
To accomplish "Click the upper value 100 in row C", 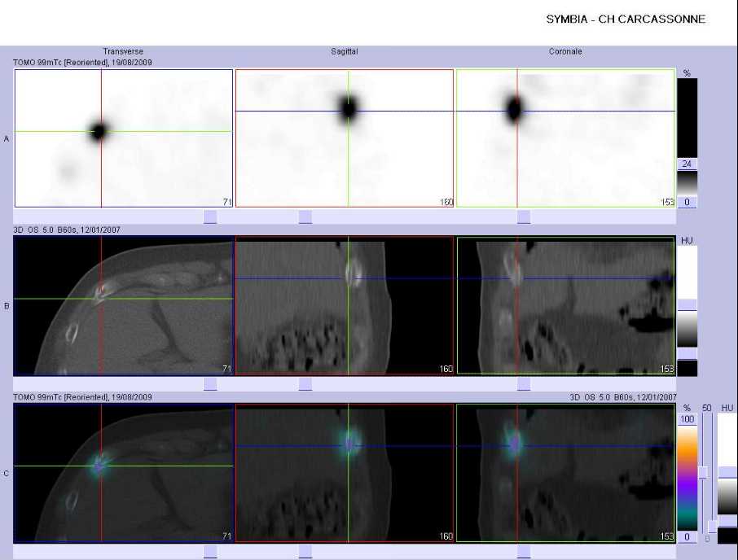I will pyautogui.click(x=687, y=419).
